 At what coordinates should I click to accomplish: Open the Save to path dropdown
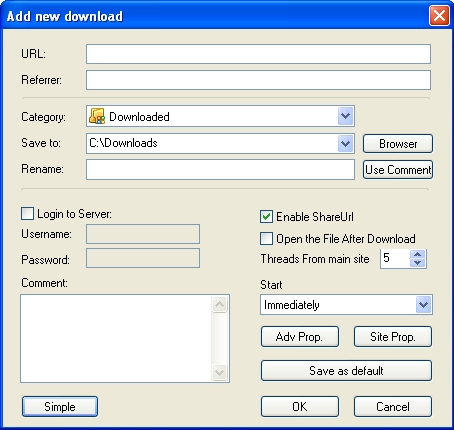pyautogui.click(x=345, y=144)
